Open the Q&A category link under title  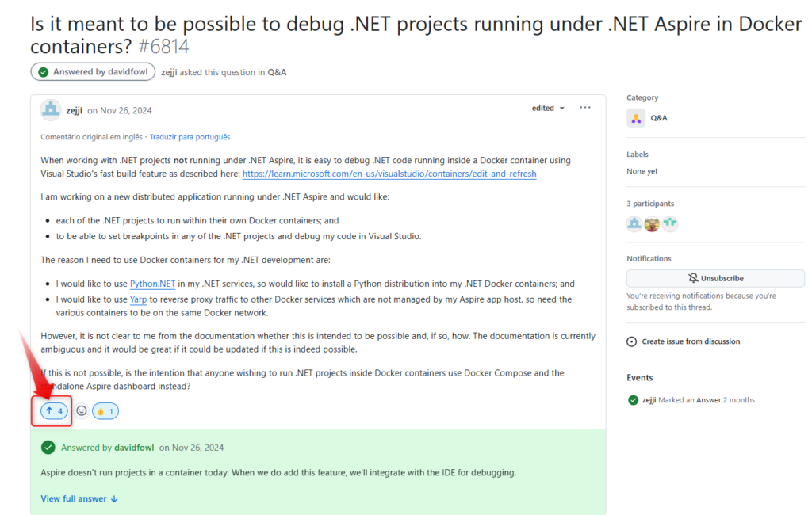click(277, 72)
